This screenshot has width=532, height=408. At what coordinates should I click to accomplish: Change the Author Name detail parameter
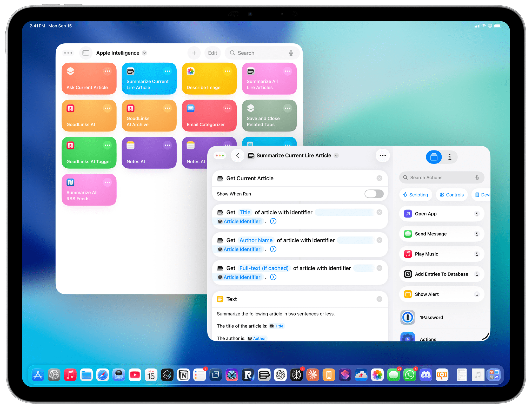click(256, 240)
